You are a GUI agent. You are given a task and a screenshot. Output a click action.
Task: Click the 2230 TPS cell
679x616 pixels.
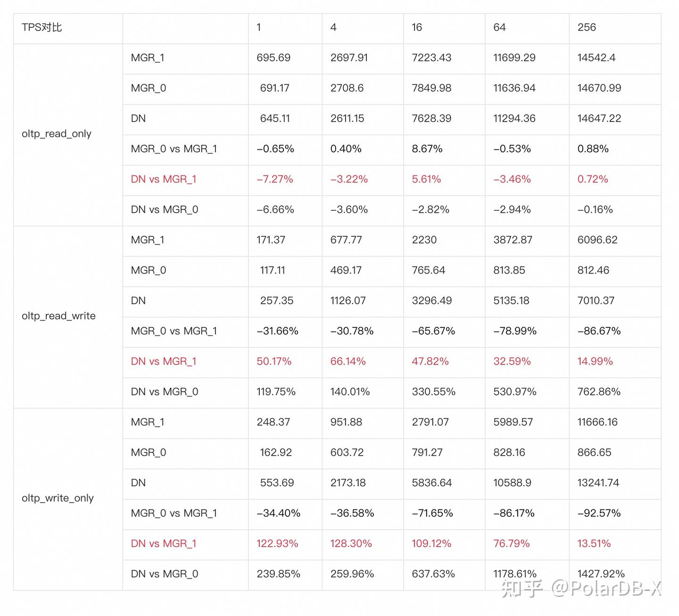pyautogui.click(x=424, y=240)
